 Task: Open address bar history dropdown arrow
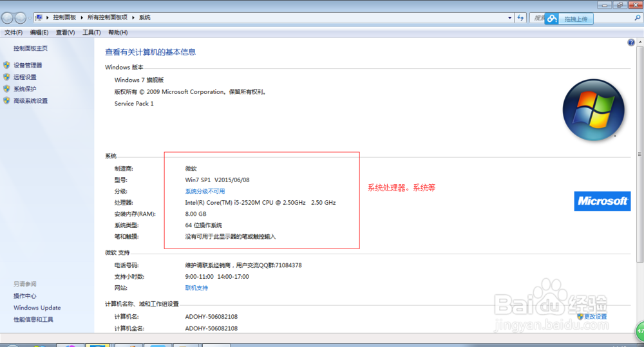(509, 17)
